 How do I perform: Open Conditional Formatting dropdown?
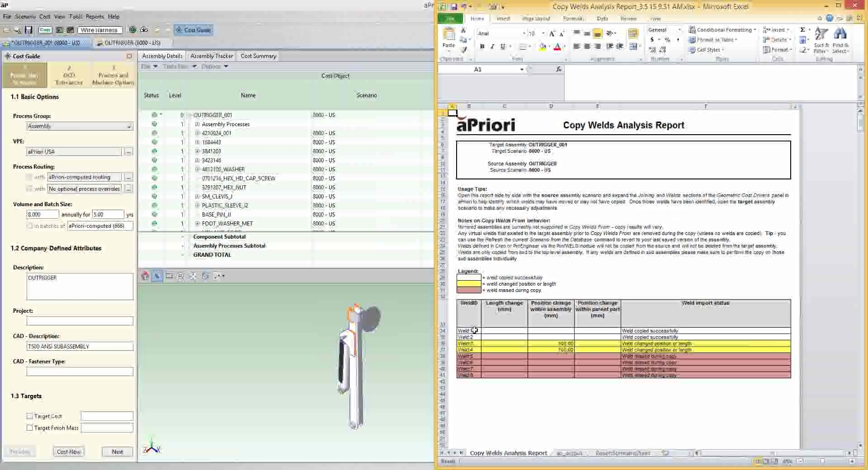(x=722, y=30)
